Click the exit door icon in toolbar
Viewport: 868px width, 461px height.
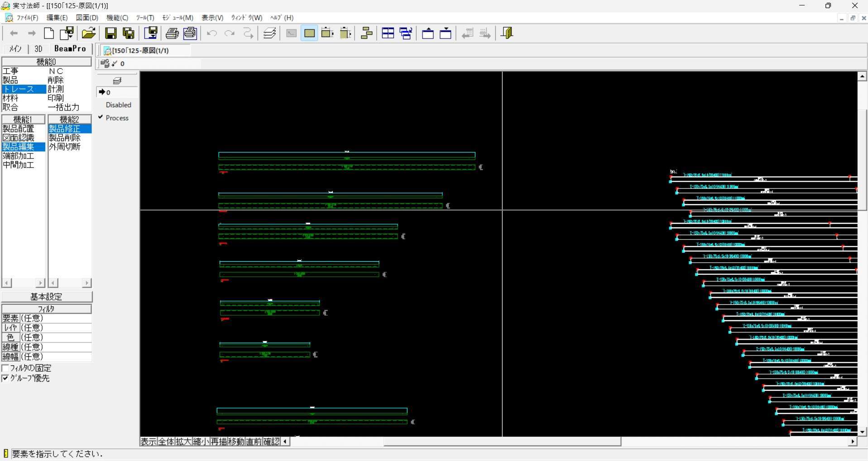507,34
